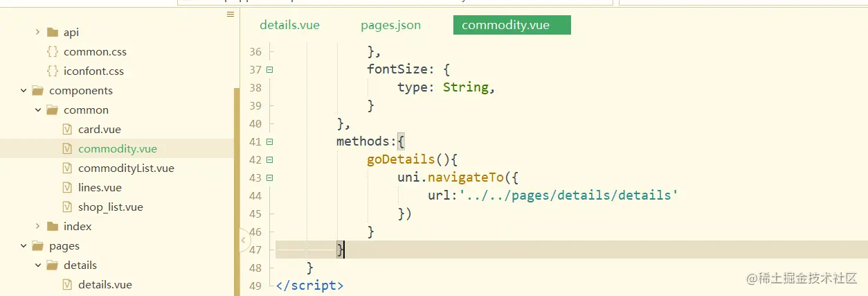Select the api folder label
The image size is (868, 296).
click(71, 33)
